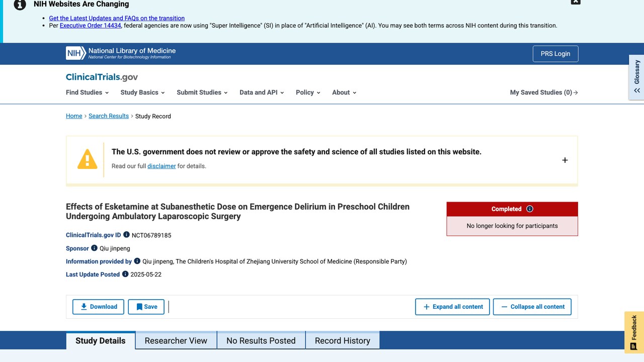Click the info icon beside Last Update Posted
This screenshot has height=362, width=644.
(x=125, y=274)
